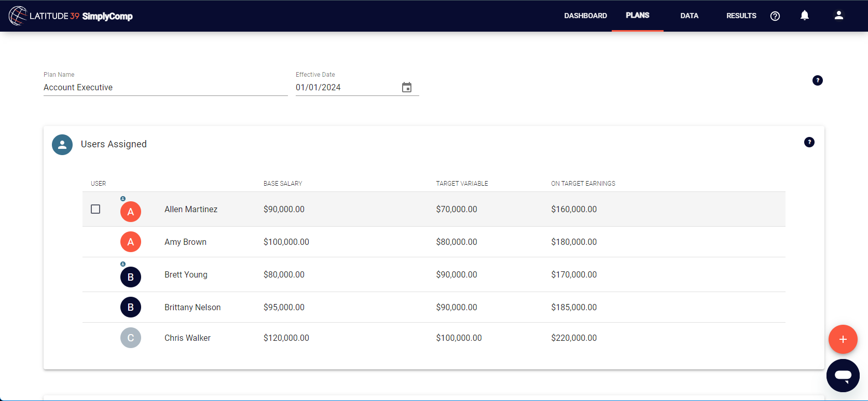
Task: Click the Effective Date input field
Action: click(345, 88)
